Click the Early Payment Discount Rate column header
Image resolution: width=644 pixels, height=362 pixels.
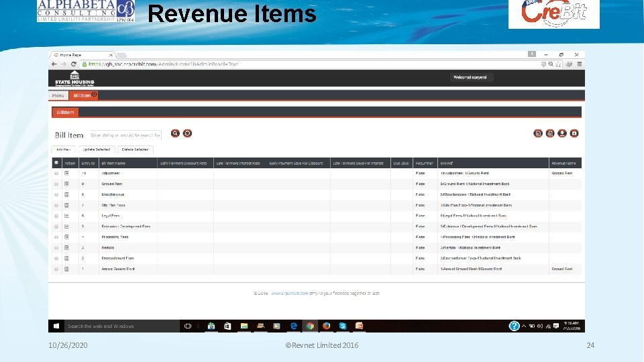(184, 164)
